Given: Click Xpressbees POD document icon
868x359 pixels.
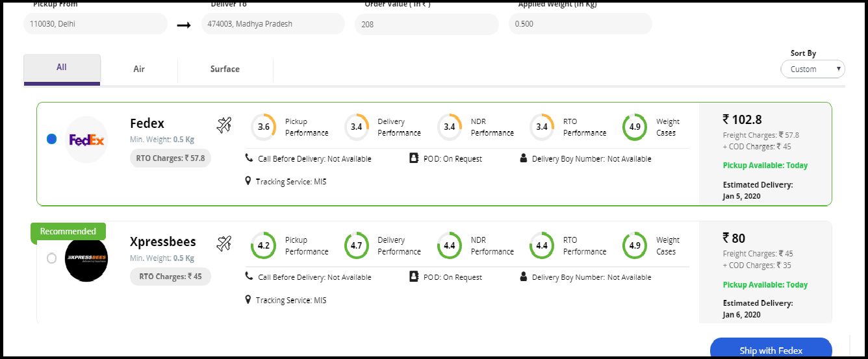Looking at the screenshot, I should (414, 277).
